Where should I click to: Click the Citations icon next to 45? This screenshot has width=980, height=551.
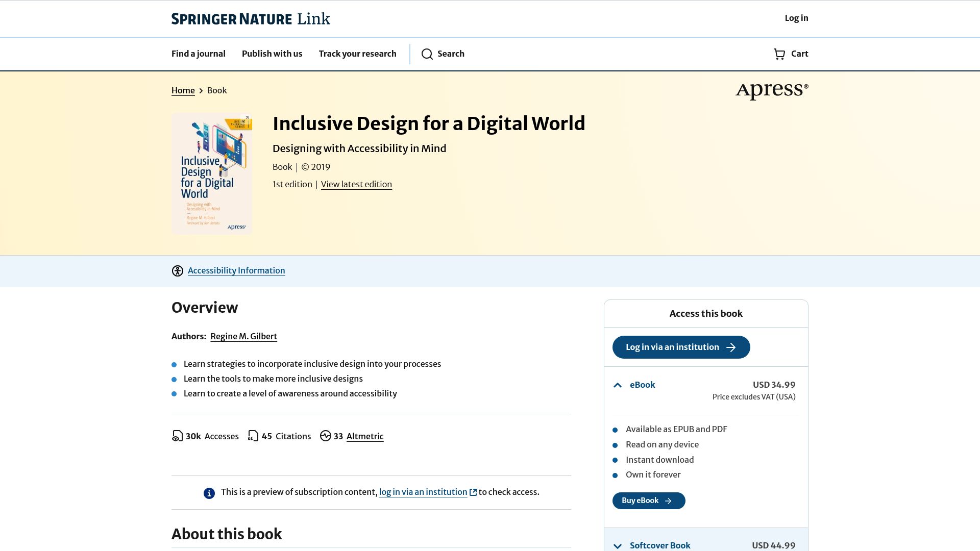coord(253,436)
